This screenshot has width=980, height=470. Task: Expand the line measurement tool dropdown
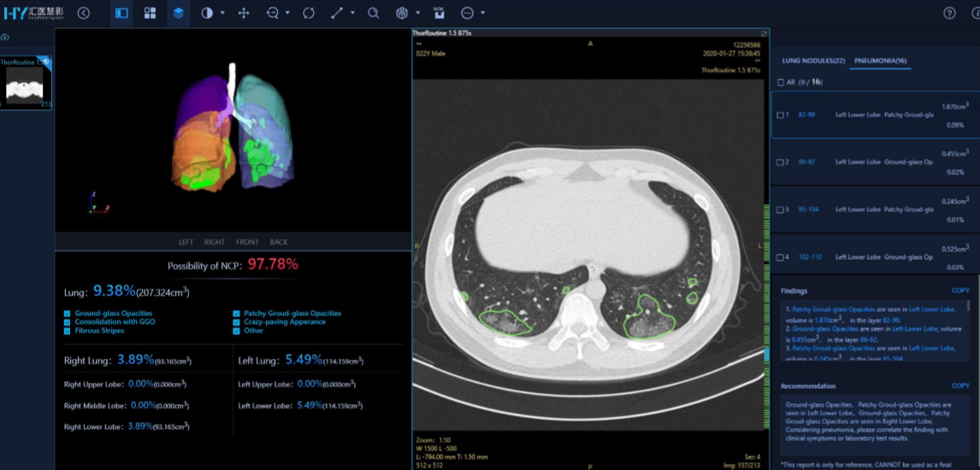coord(352,13)
